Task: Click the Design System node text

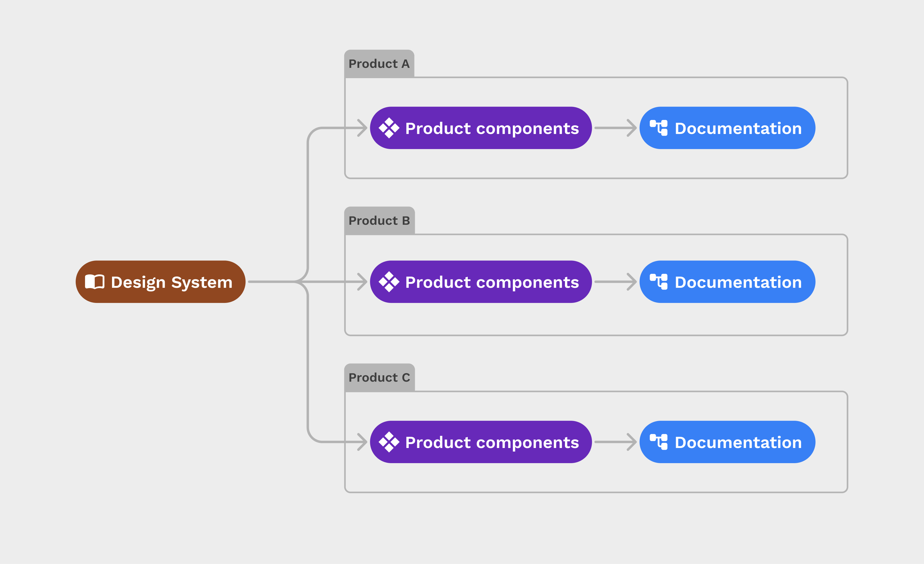Action: coord(172,282)
